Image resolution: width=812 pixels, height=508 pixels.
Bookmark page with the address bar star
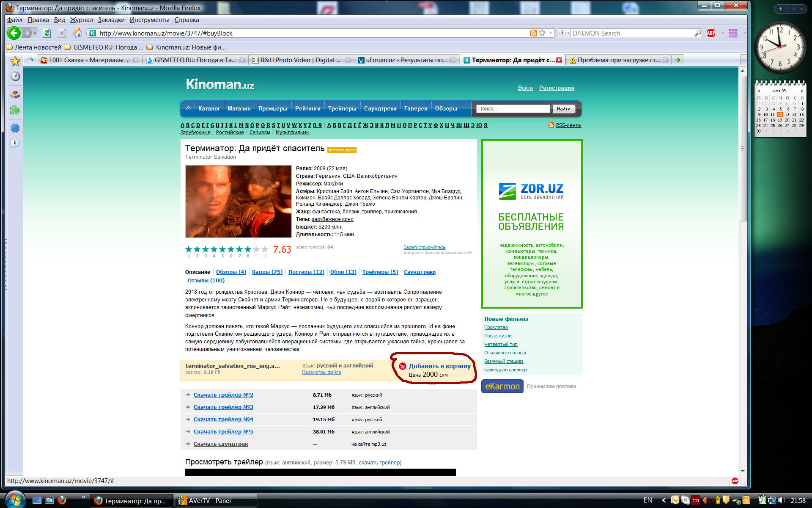click(542, 33)
